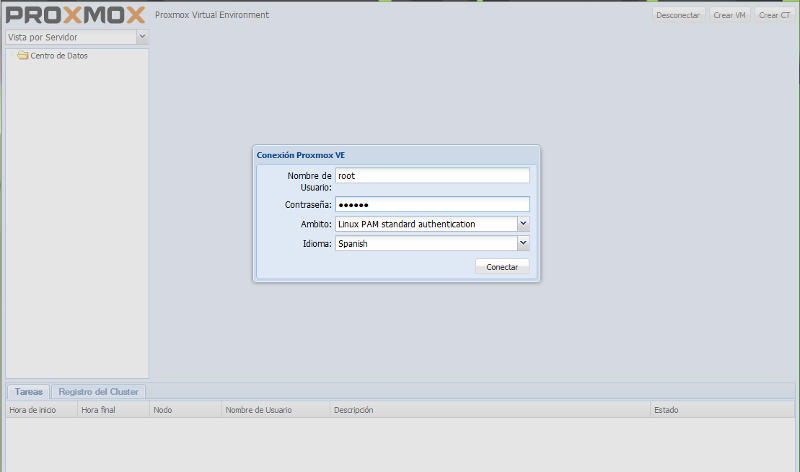Click the Crear VM button
The height and width of the screenshot is (472, 800).
coord(729,15)
